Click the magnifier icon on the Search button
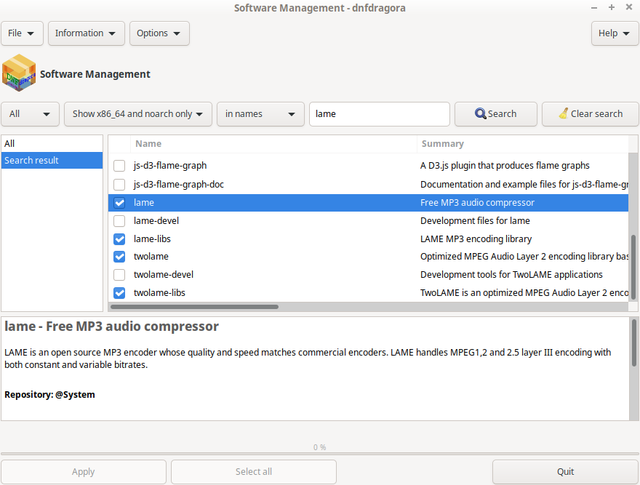This screenshot has width=640, height=485. click(x=480, y=113)
